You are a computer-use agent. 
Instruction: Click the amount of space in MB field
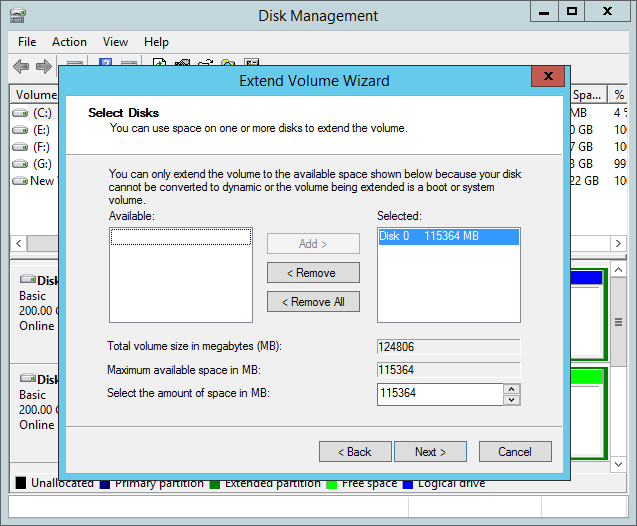click(440, 394)
